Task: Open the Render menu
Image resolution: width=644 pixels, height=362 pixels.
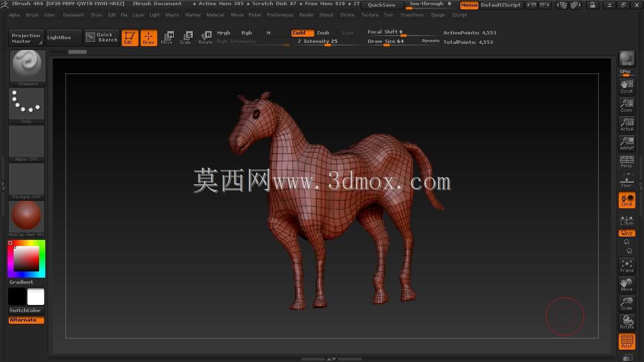Action: coord(307,15)
